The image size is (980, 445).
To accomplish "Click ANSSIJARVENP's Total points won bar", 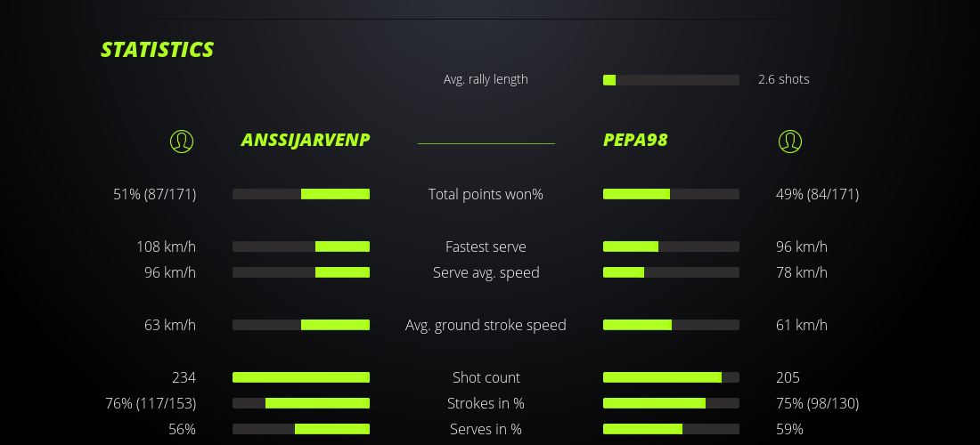I will point(301,194).
